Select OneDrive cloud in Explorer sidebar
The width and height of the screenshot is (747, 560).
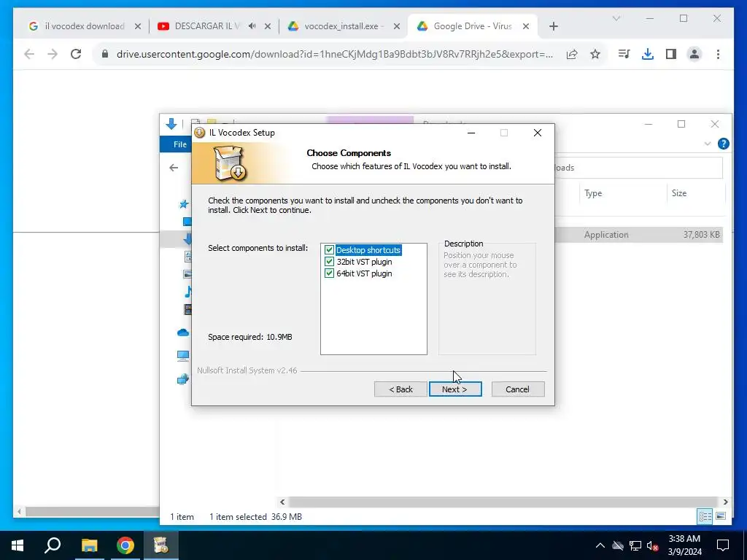pos(183,332)
